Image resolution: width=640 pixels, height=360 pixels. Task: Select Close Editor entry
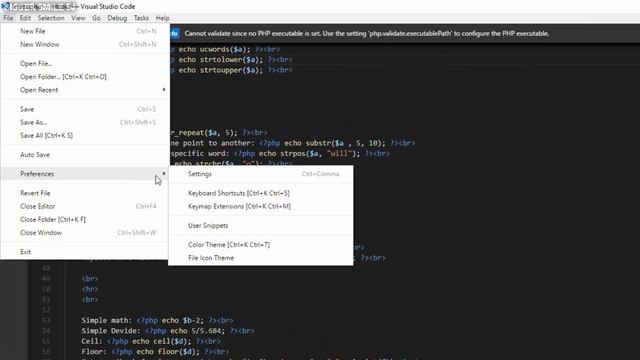coord(85,206)
